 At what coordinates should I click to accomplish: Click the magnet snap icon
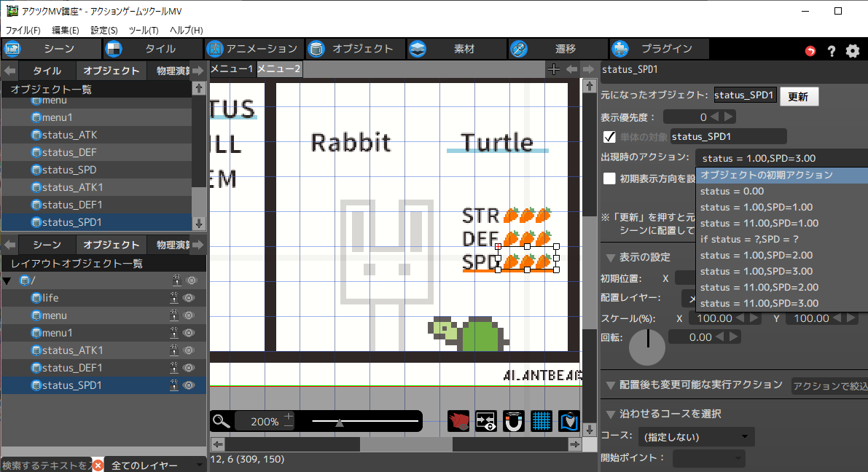(x=515, y=421)
